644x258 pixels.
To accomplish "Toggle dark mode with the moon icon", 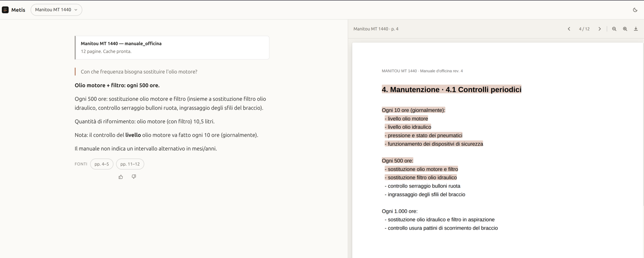I will pos(635,10).
